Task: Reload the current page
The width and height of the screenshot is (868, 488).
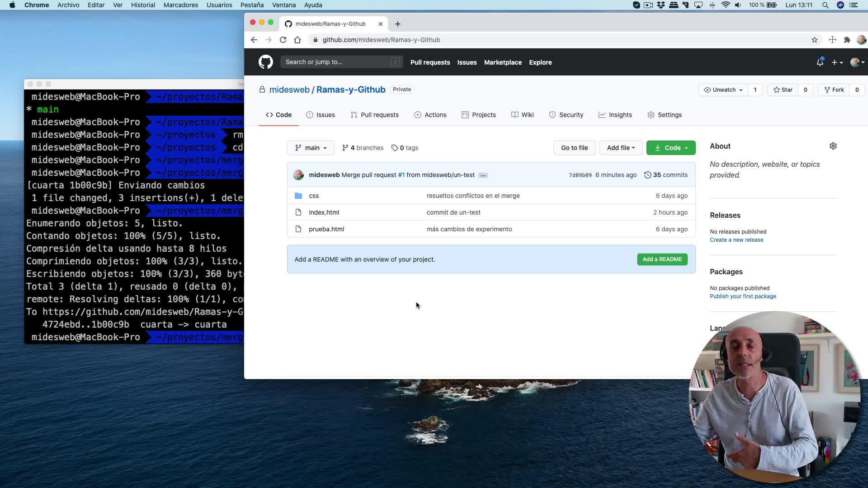Action: pos(283,40)
